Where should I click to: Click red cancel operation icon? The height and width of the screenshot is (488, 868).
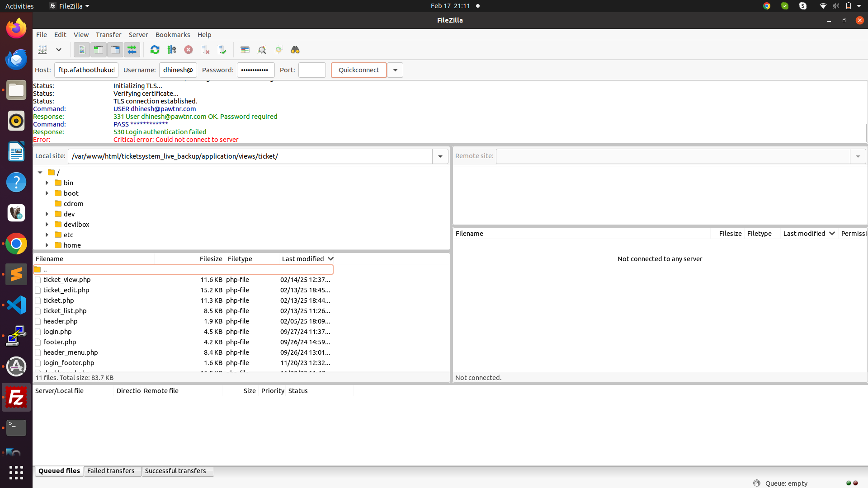(x=189, y=50)
